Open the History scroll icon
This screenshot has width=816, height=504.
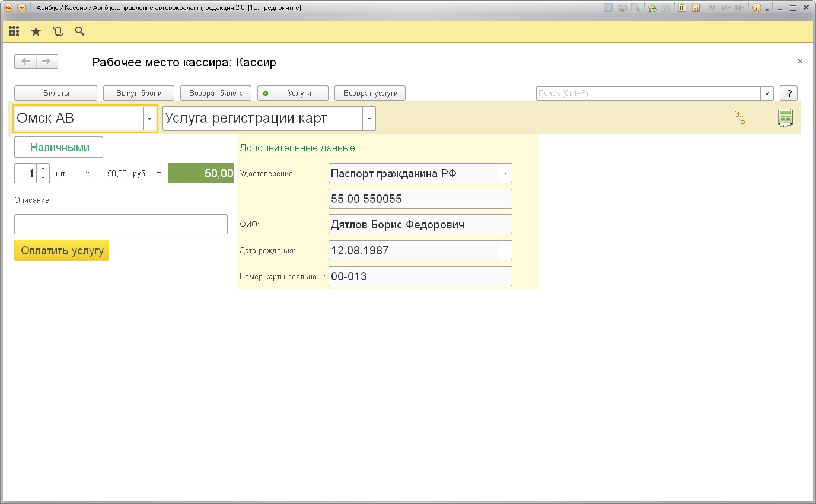58,31
